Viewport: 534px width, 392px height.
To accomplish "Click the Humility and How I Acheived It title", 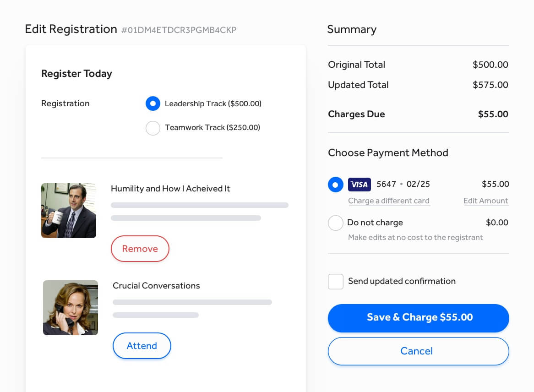I will pyautogui.click(x=170, y=189).
